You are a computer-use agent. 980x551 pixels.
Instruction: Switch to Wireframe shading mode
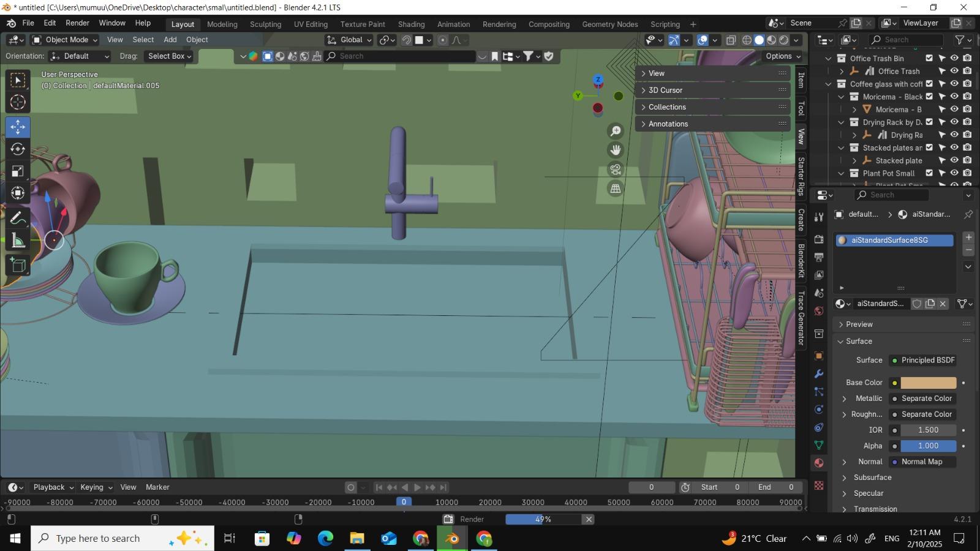point(747,40)
